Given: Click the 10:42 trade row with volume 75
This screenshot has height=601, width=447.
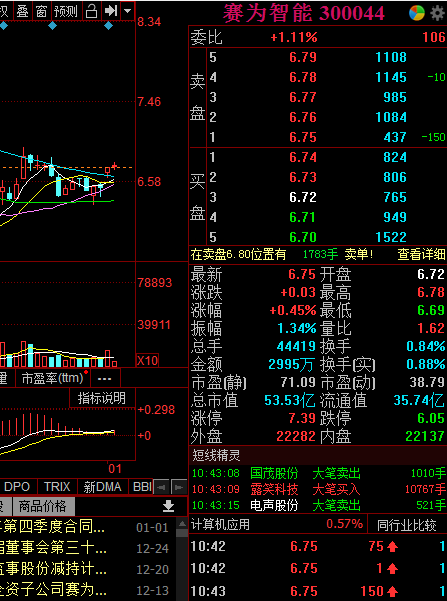Looking at the screenshot, I should pos(318,546).
